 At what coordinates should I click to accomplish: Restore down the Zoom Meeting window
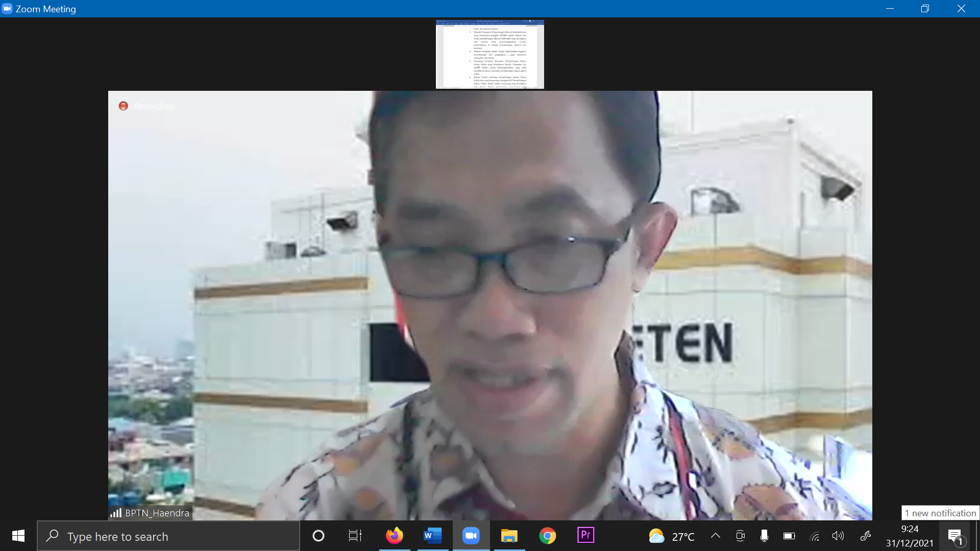click(925, 9)
